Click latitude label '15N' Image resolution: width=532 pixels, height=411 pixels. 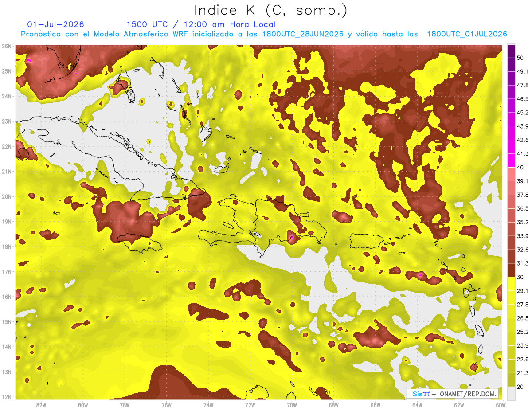pos(7,321)
